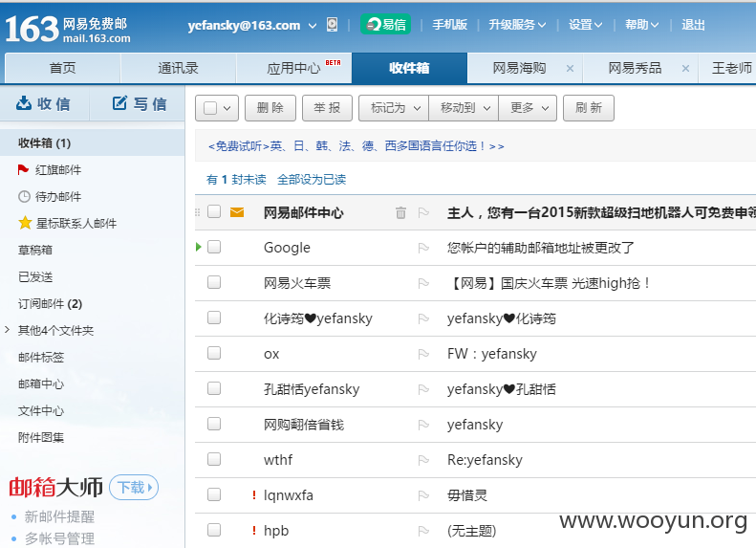
Task: Open the 草稿箱 folder
Action: coord(35,250)
